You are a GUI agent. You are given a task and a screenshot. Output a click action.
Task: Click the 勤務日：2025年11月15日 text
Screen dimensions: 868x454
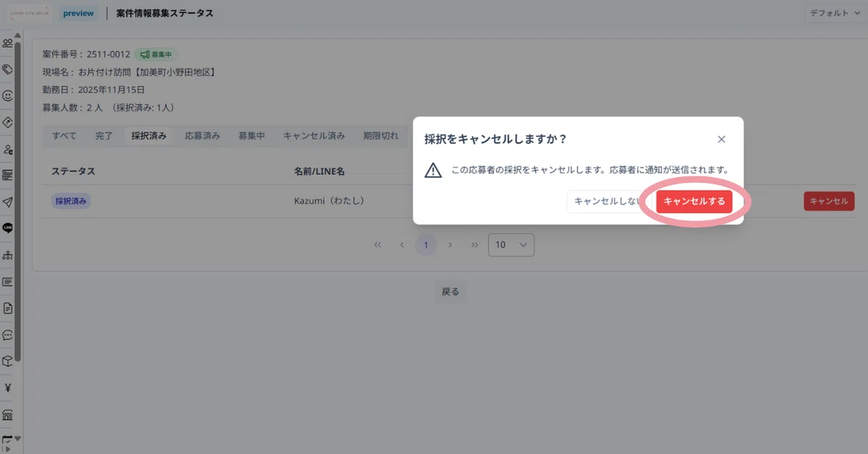94,90
